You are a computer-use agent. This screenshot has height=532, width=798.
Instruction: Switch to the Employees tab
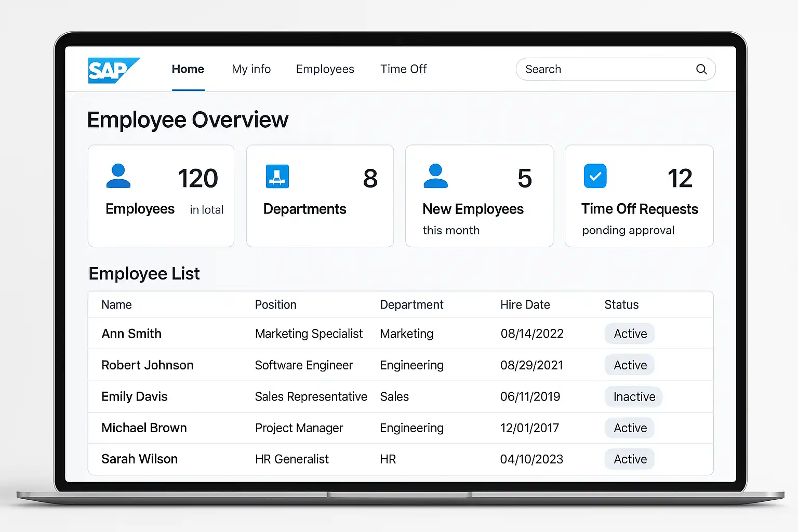click(325, 69)
